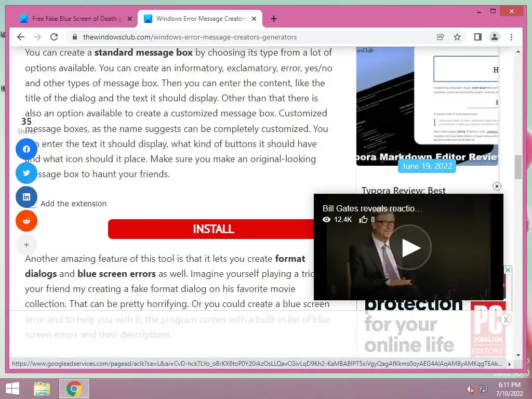This screenshot has height=399, width=532.
Task: Click the muted volume tray icon
Action: click(x=470, y=389)
